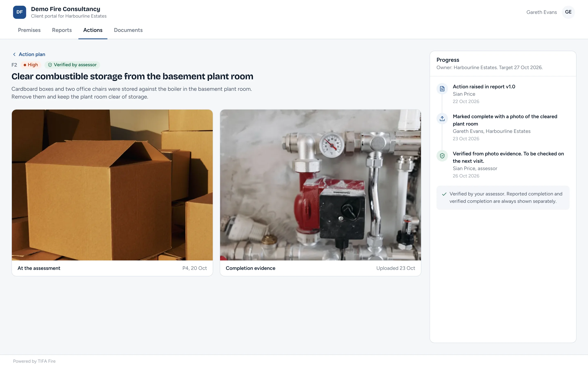Click the upload icon next to Marked complete
Screen dimensions: 588x368
click(442, 119)
